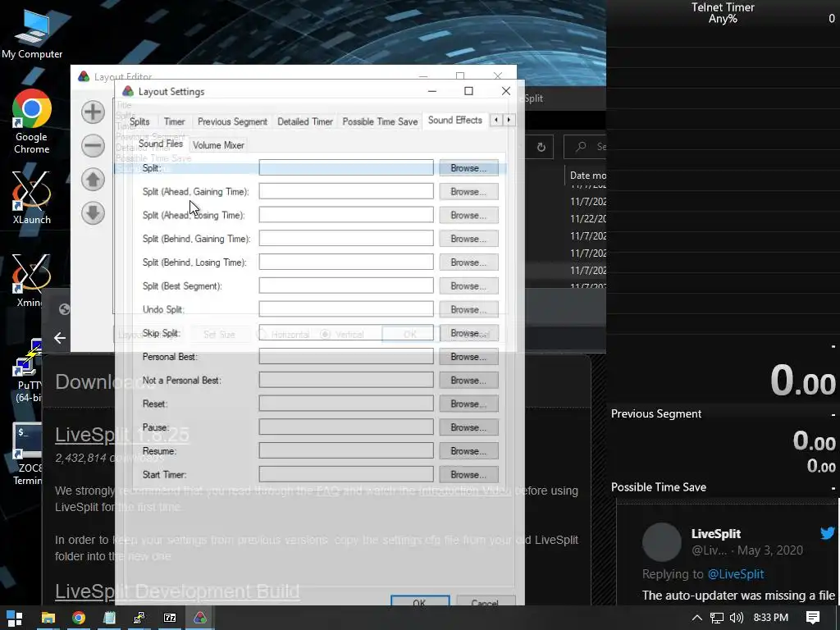Switch to the Splits tab

[139, 121]
